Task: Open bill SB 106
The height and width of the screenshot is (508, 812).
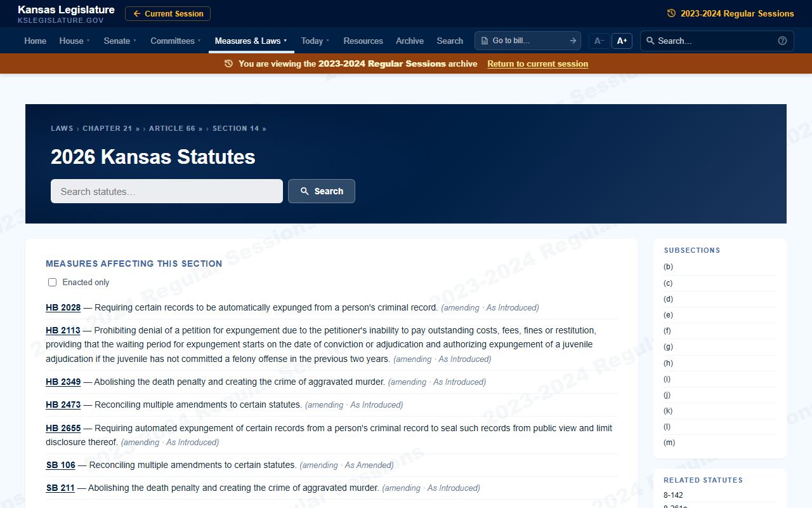Action: coord(61,465)
